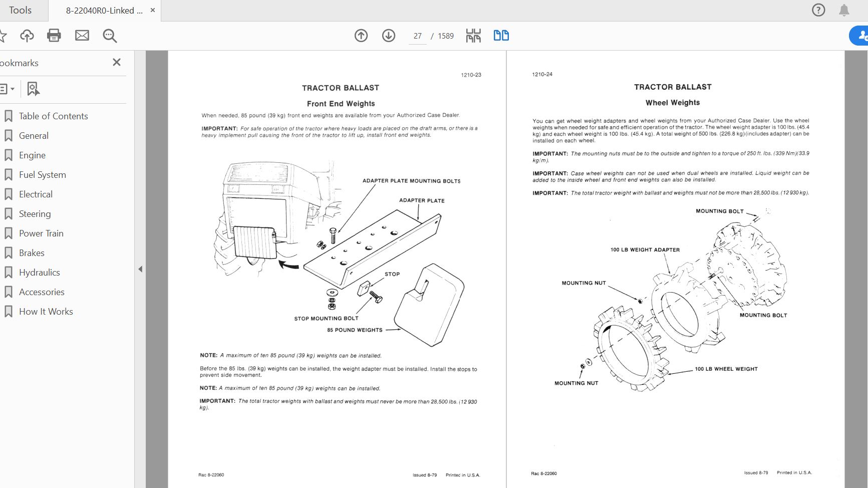Viewport: 868px width, 488px height.
Task: Print the document
Action: pos(54,35)
